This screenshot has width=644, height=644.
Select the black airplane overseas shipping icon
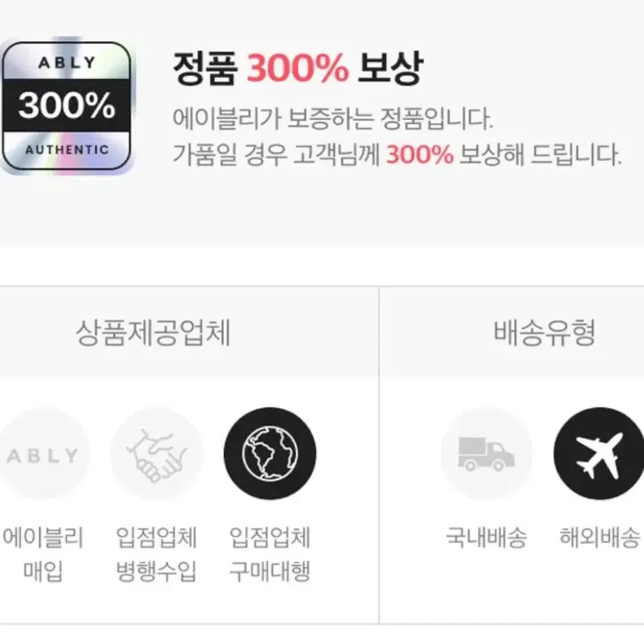pos(599,454)
